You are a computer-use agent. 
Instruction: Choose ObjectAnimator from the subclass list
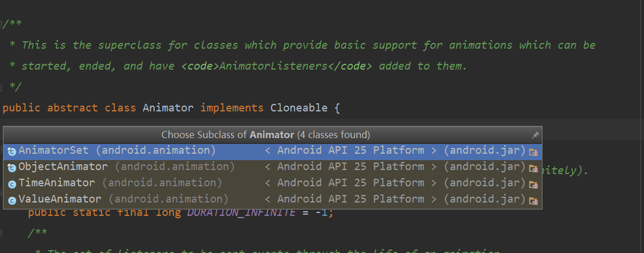pos(273,168)
